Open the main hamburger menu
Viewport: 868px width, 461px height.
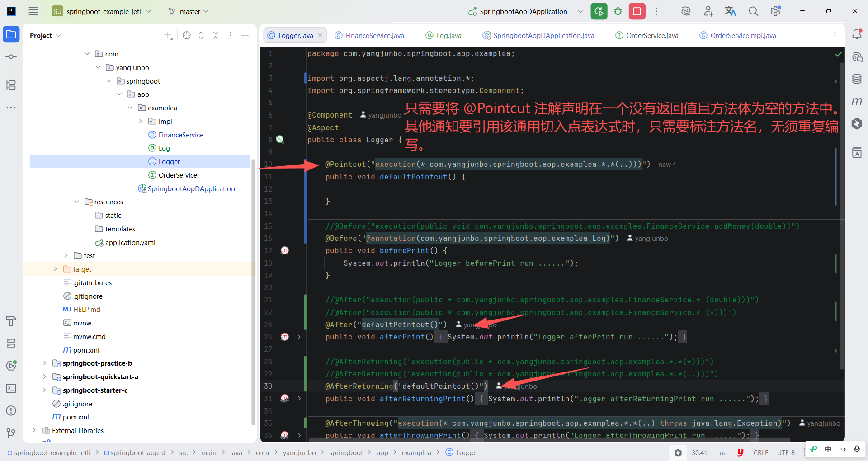coord(33,11)
